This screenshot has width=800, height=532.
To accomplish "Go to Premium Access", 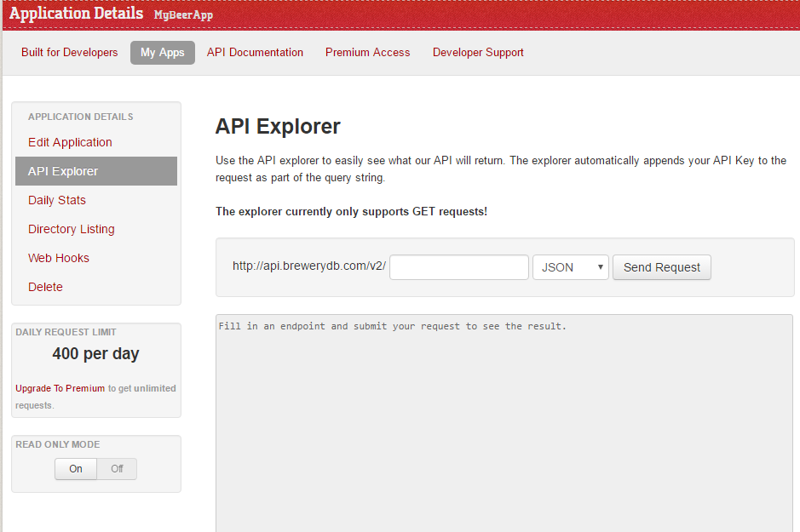I will coord(367,53).
